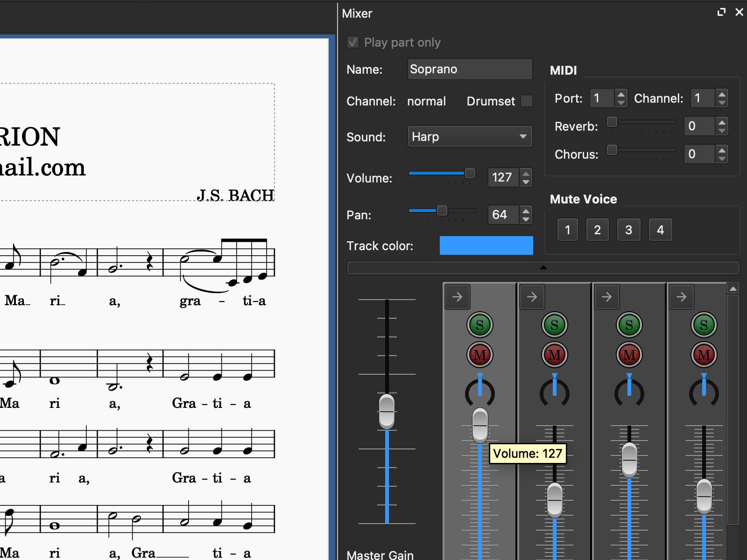Increase Pan value with up stepper
Viewport: 747px width, 560px height.
(x=526, y=210)
